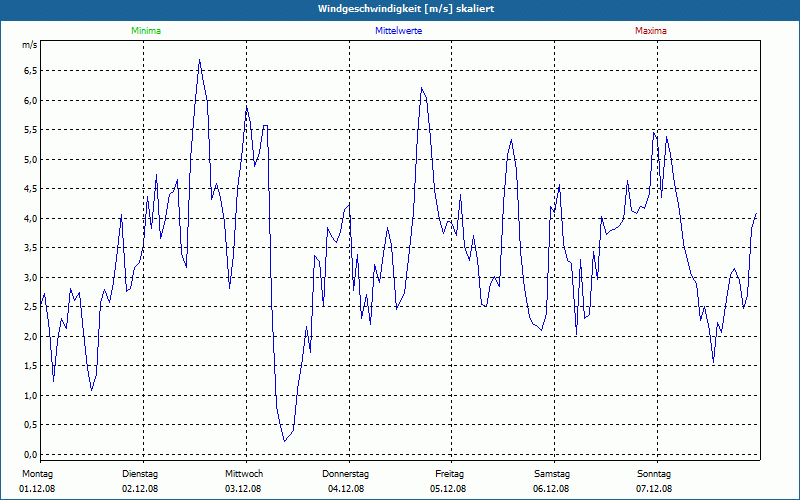The width and height of the screenshot is (800, 500).
Task: Click the m/s unit label on y-axis
Action: coord(30,45)
